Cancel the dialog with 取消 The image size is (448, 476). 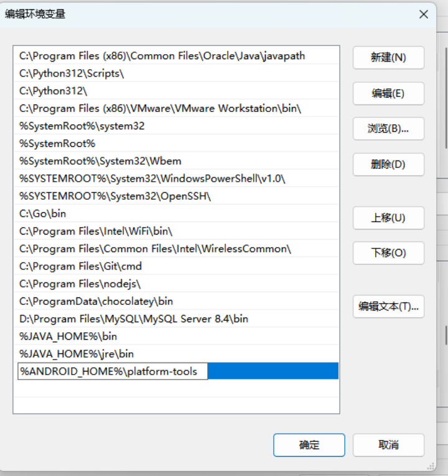coord(388,445)
